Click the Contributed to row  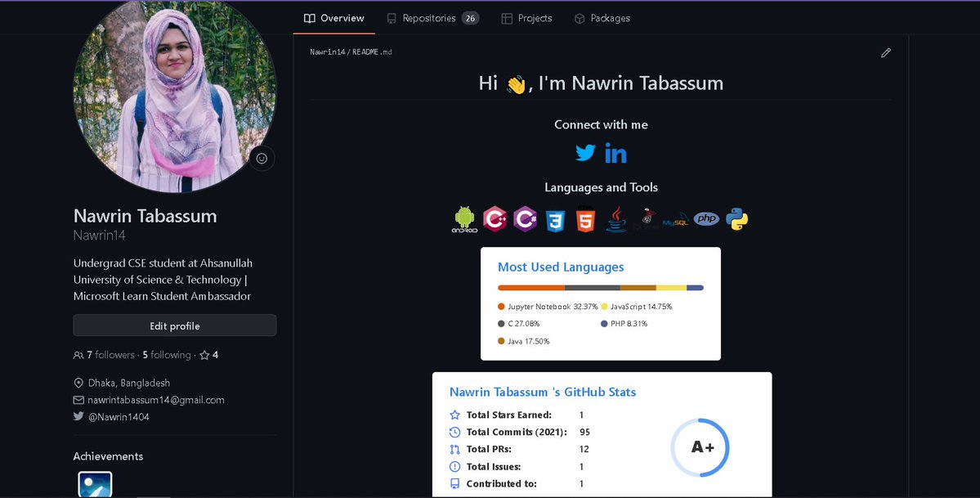(517, 483)
